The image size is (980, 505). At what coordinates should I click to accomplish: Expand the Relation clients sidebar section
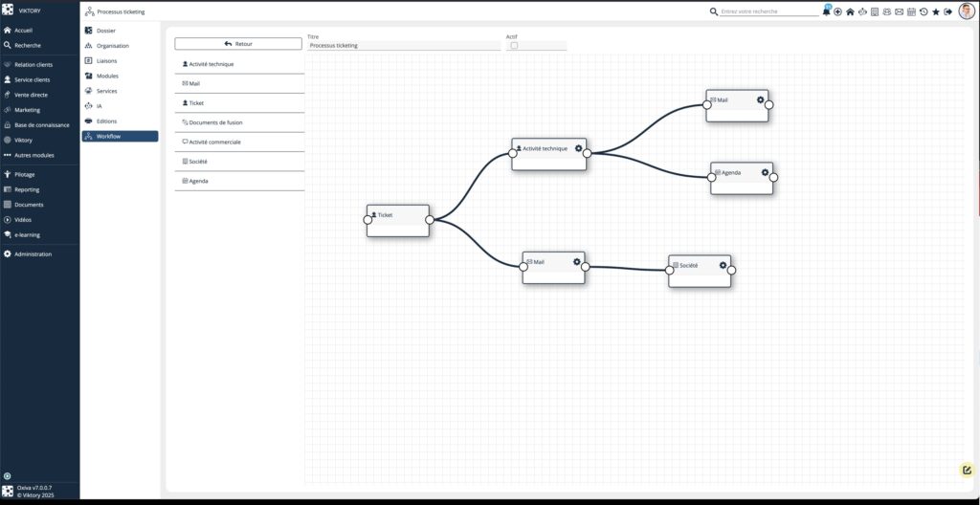click(33, 65)
